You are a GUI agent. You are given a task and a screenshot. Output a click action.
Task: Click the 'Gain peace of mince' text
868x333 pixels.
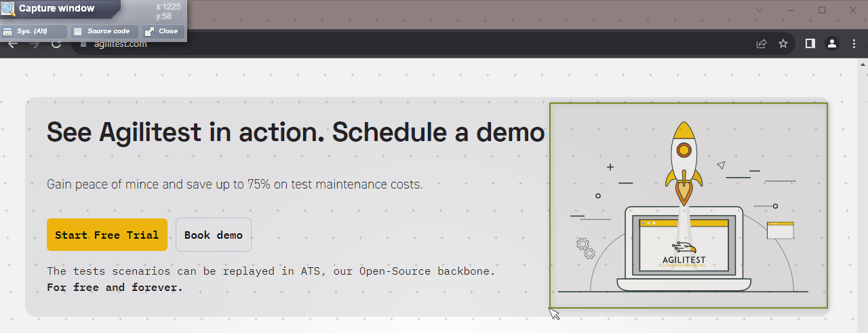click(x=235, y=184)
